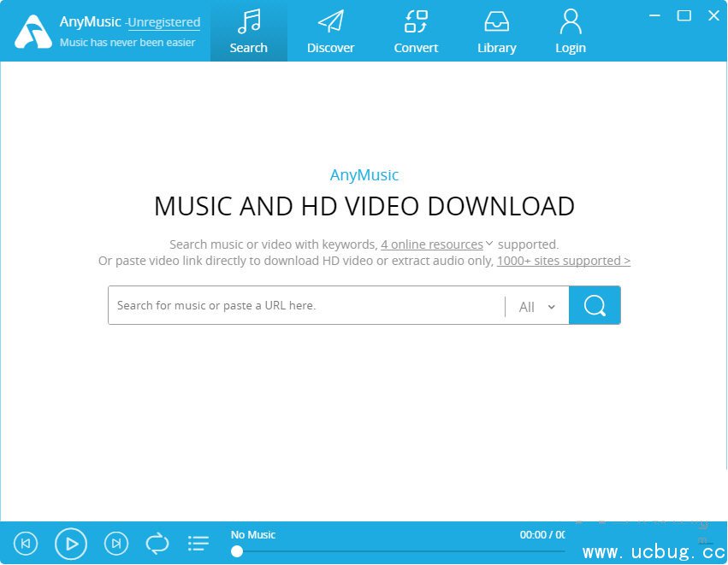This screenshot has width=728, height=565.
Task: Skip to the previous track
Action: [x=26, y=543]
